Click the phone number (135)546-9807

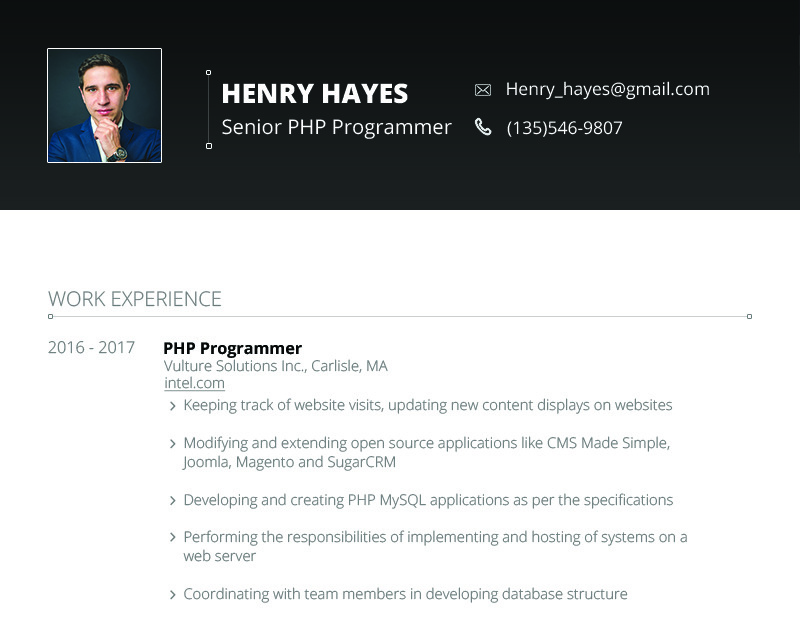pyautogui.click(x=564, y=128)
